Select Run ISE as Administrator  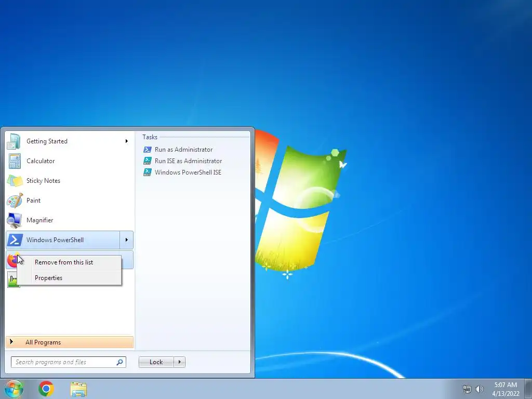coord(188,161)
